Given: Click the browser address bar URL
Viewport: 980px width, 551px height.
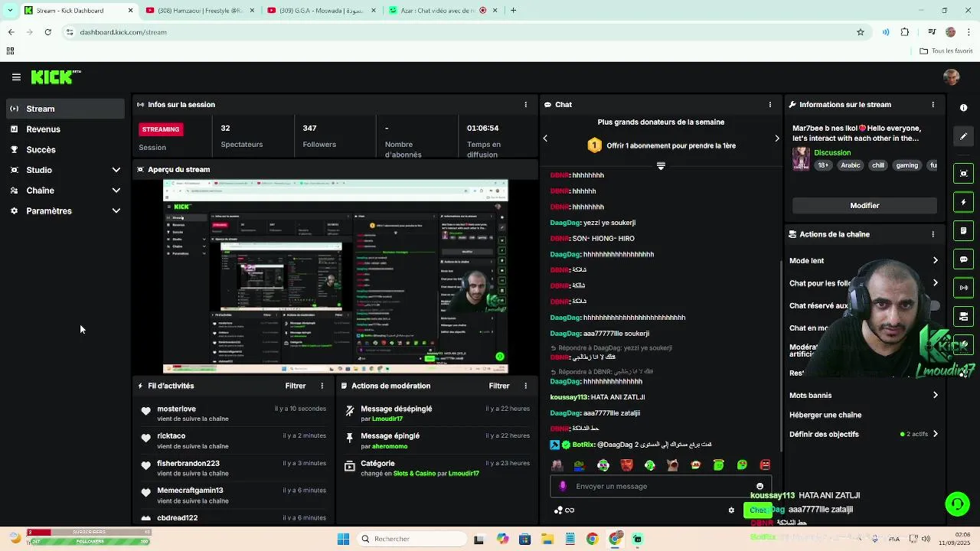Looking at the screenshot, I should click(122, 32).
